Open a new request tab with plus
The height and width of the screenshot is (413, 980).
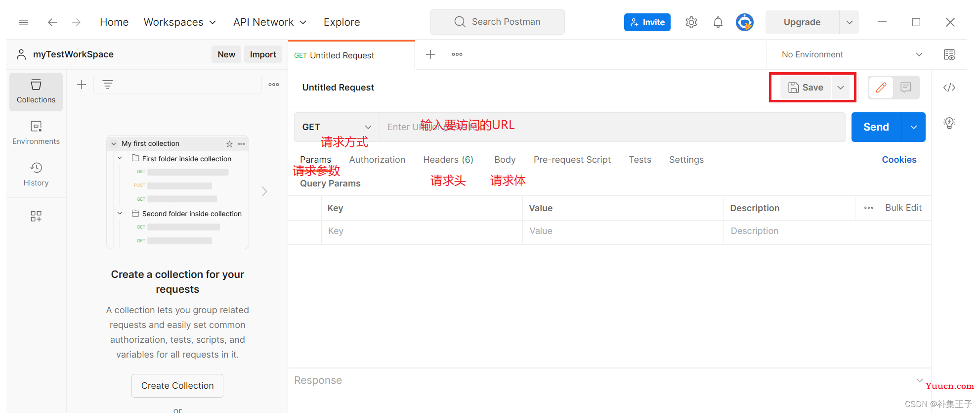[x=430, y=54]
